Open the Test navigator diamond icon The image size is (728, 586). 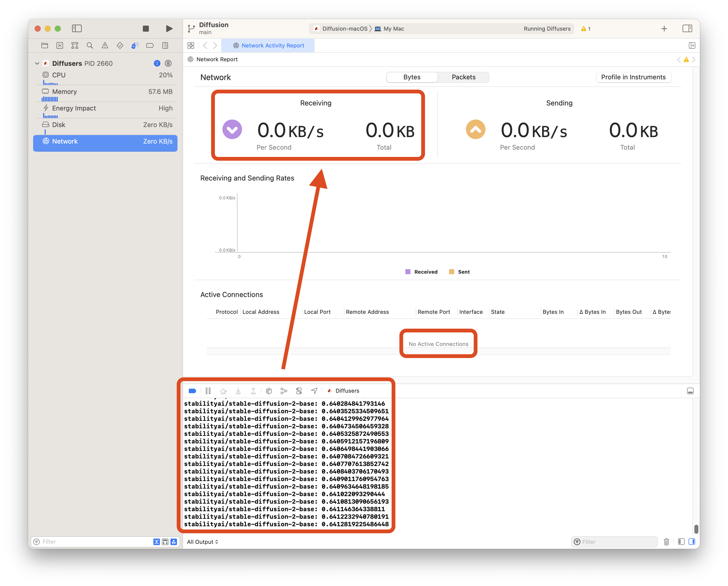click(x=120, y=45)
